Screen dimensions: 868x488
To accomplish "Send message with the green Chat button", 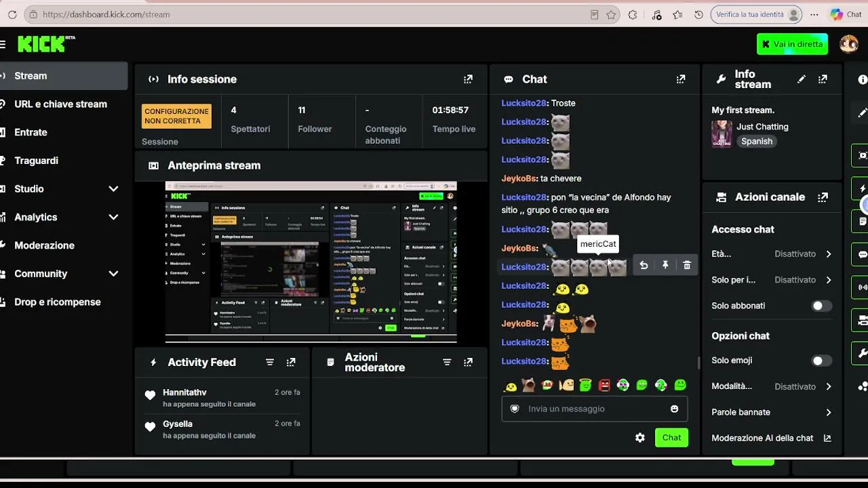I will click(671, 438).
